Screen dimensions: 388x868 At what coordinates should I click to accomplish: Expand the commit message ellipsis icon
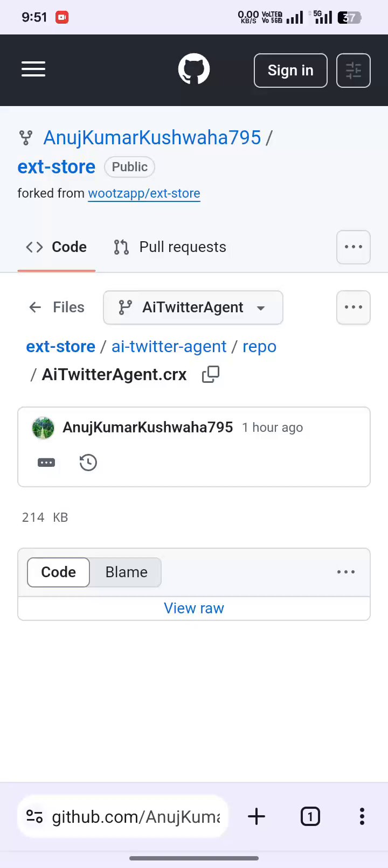(x=46, y=463)
